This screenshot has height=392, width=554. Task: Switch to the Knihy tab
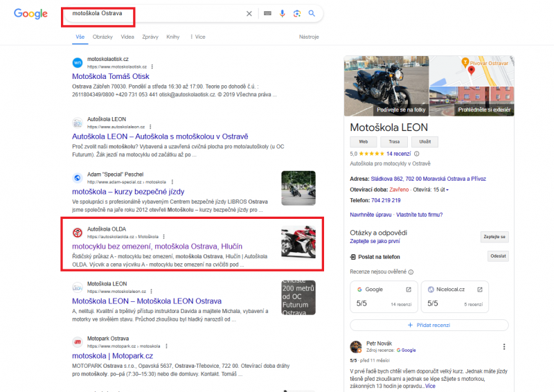point(172,37)
